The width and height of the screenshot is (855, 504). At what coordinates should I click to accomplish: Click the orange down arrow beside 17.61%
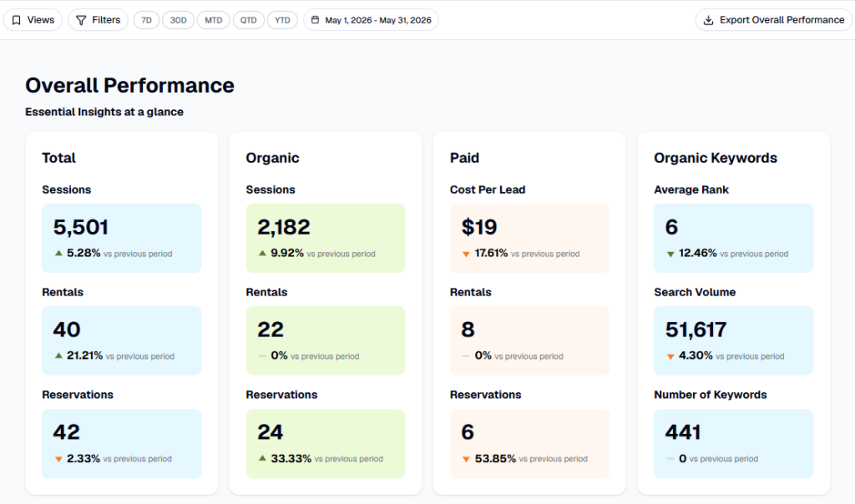[466, 255]
